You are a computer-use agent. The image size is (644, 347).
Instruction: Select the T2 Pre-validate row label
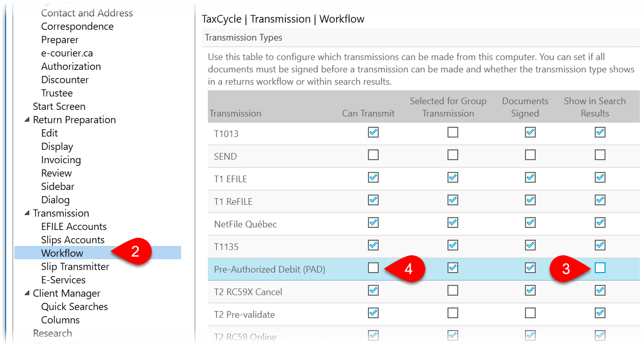(244, 315)
